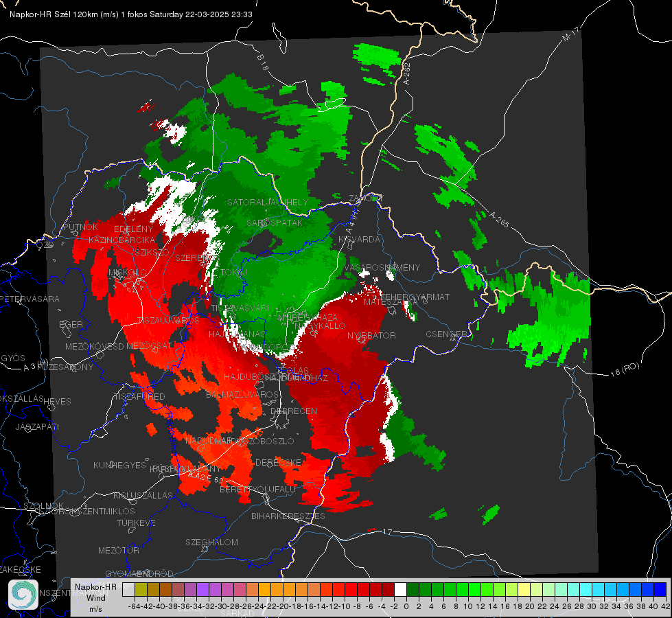This screenshot has width=672, height=618.
Task: Select the MEZOTUR label
Action: [119, 550]
